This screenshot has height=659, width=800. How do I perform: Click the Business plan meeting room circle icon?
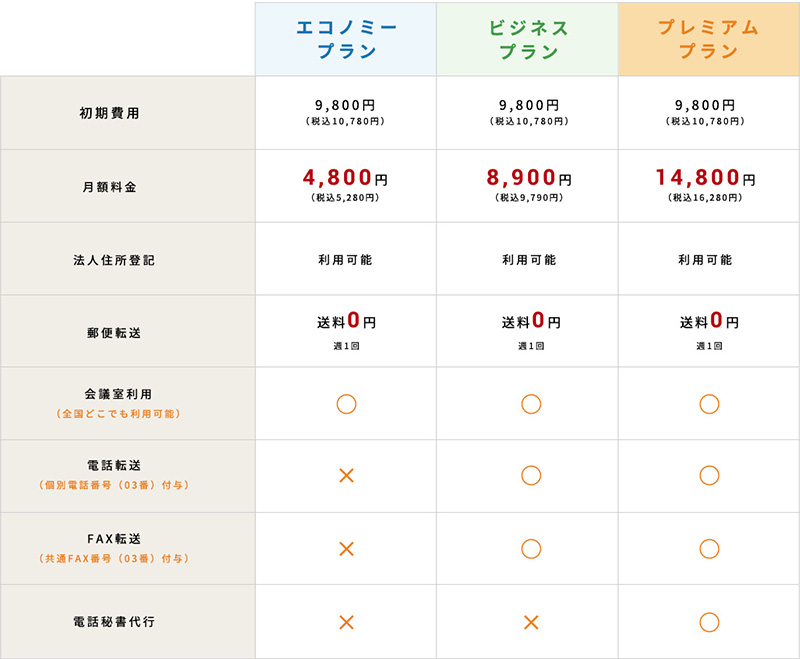531,404
